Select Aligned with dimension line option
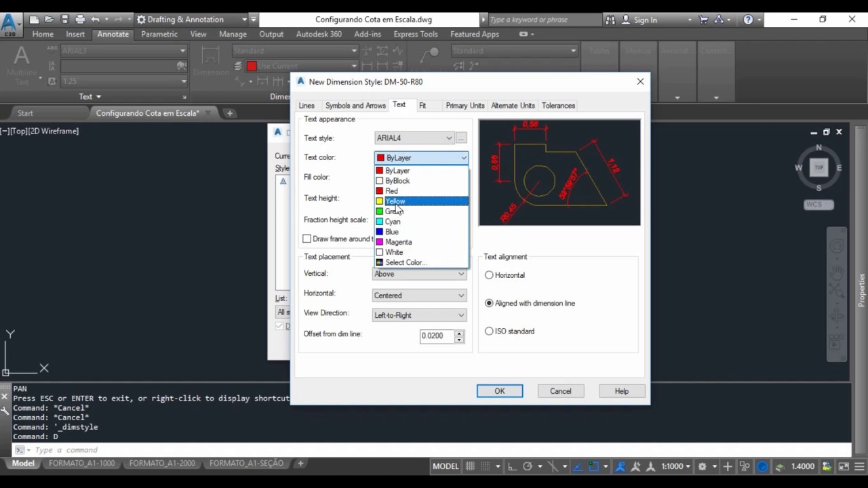868x488 pixels. point(489,303)
